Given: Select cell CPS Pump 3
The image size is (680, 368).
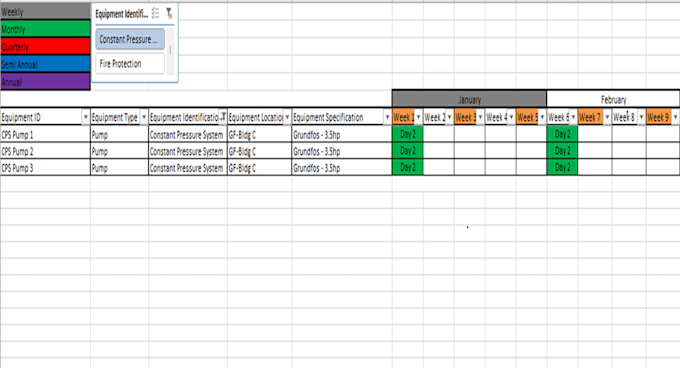Looking at the screenshot, I should pos(46,168).
